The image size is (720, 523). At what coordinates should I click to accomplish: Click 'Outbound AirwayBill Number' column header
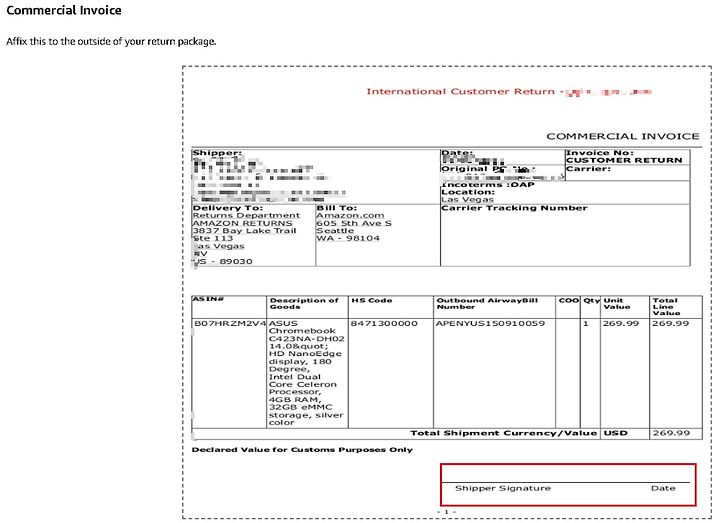(x=487, y=304)
